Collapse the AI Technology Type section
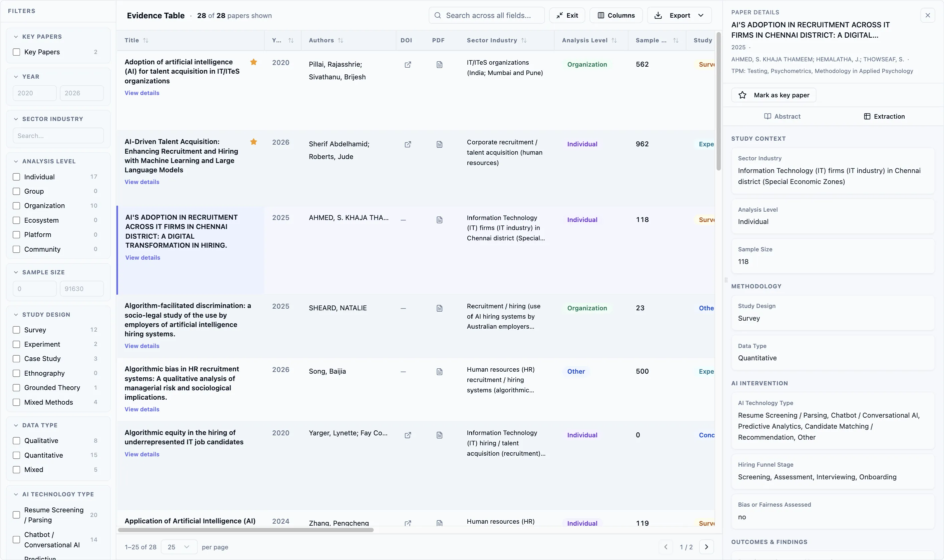The image size is (944, 560). [x=16, y=494]
